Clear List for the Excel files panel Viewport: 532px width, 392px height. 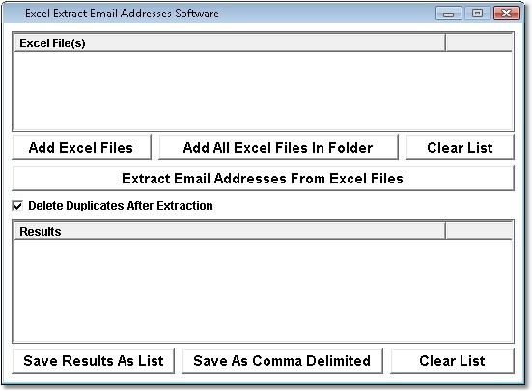coord(460,148)
